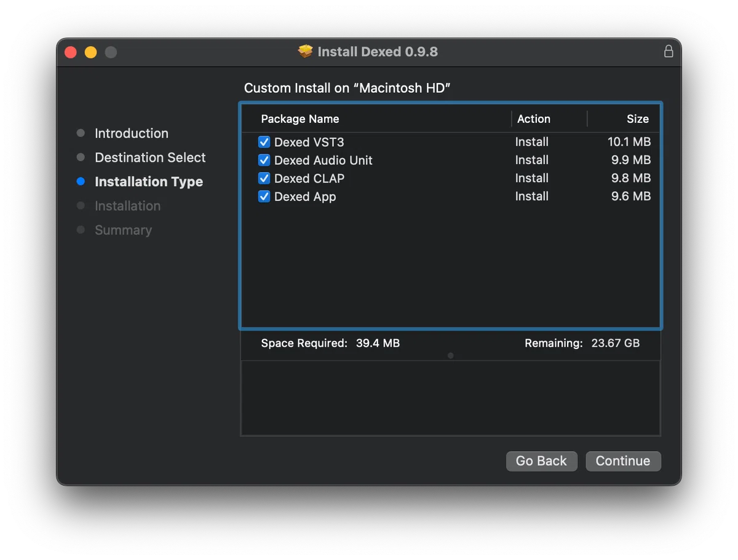Click the Go Back button
The image size is (738, 560).
[x=541, y=461]
